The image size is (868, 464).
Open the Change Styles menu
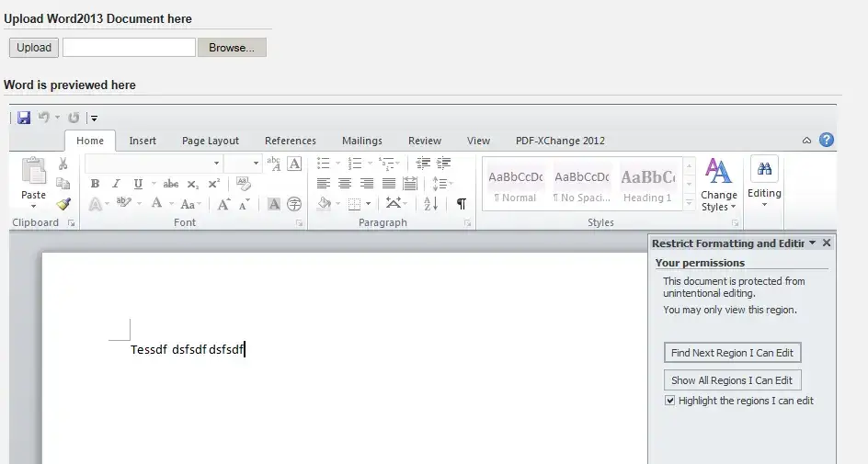(x=718, y=186)
